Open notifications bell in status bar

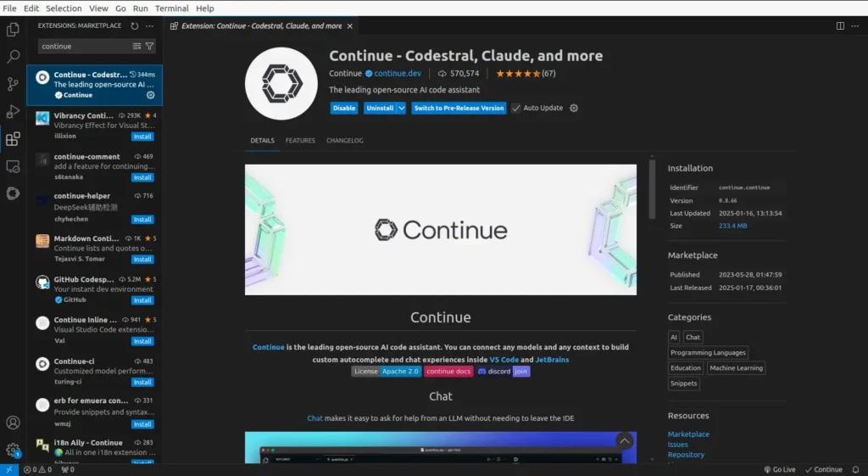tap(855, 470)
